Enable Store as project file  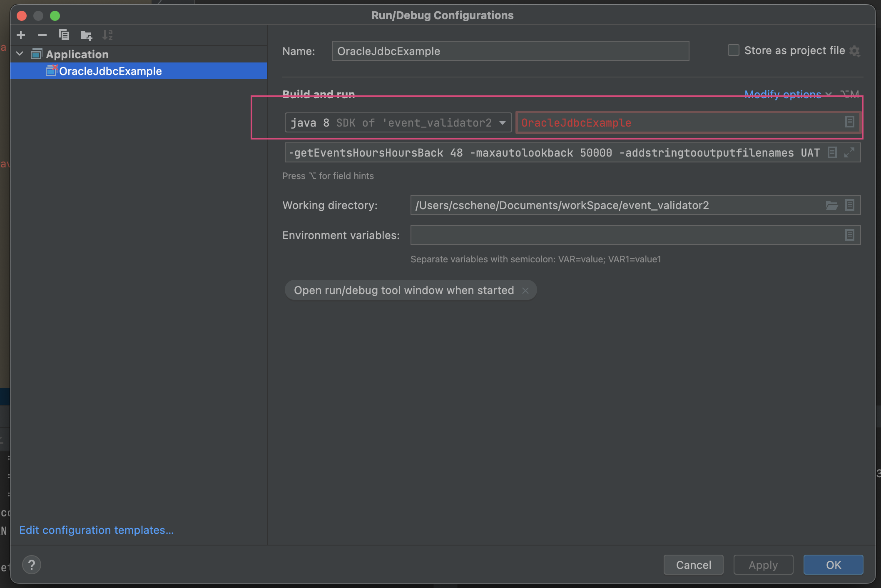733,50
